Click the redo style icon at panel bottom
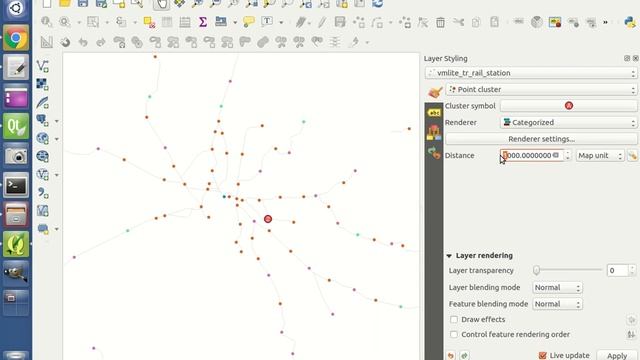The height and width of the screenshot is (360, 640). (464, 356)
